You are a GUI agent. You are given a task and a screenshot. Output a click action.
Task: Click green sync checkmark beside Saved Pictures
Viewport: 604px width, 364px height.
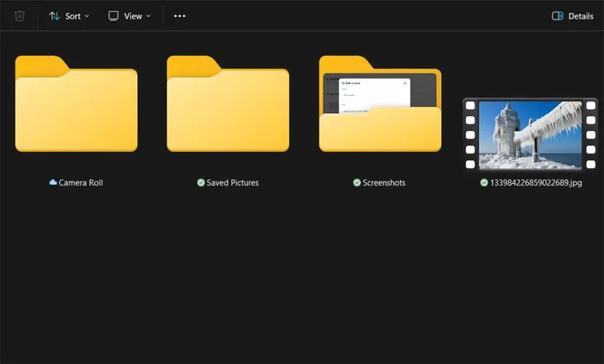[x=201, y=182]
